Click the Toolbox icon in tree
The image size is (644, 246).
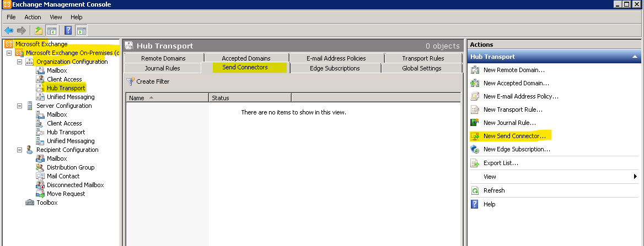click(x=30, y=203)
